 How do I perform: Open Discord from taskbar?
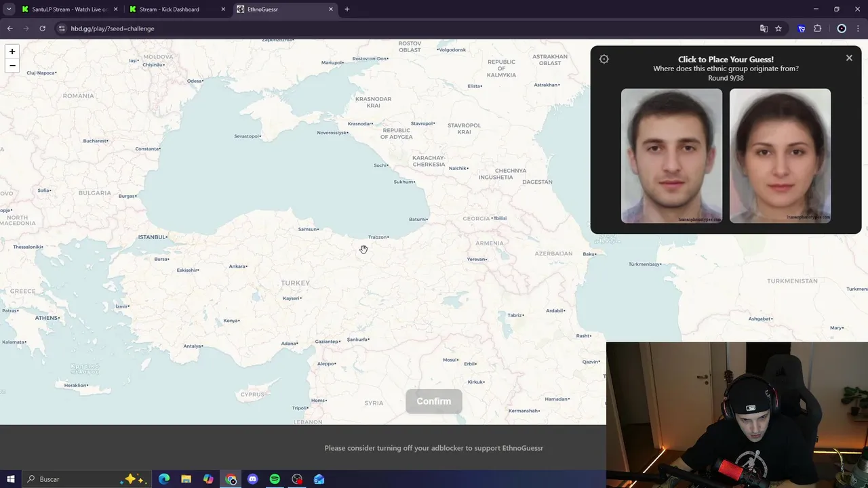pos(253,479)
